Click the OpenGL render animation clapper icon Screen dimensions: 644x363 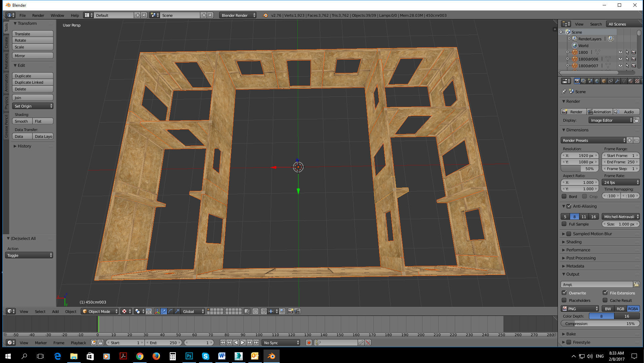point(297,311)
